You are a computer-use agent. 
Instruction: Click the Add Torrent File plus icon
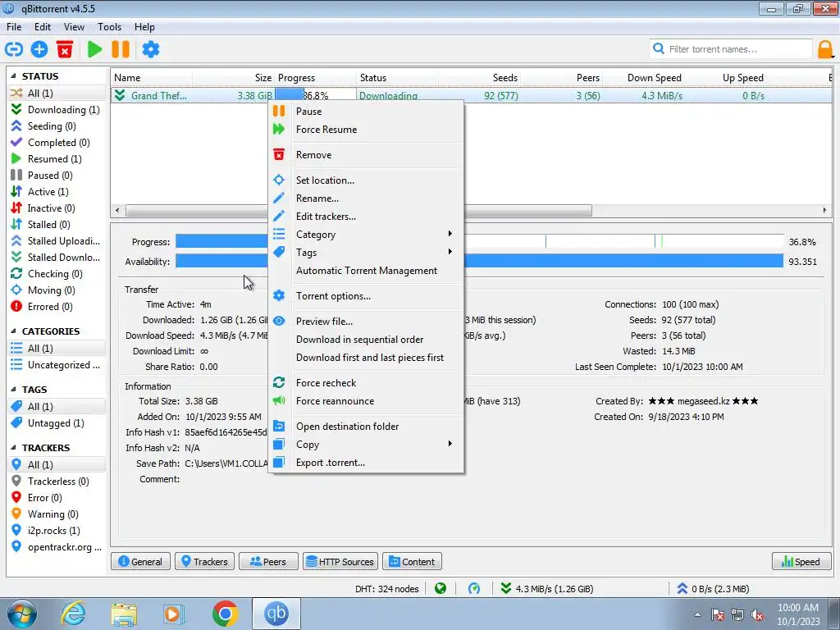(39, 49)
